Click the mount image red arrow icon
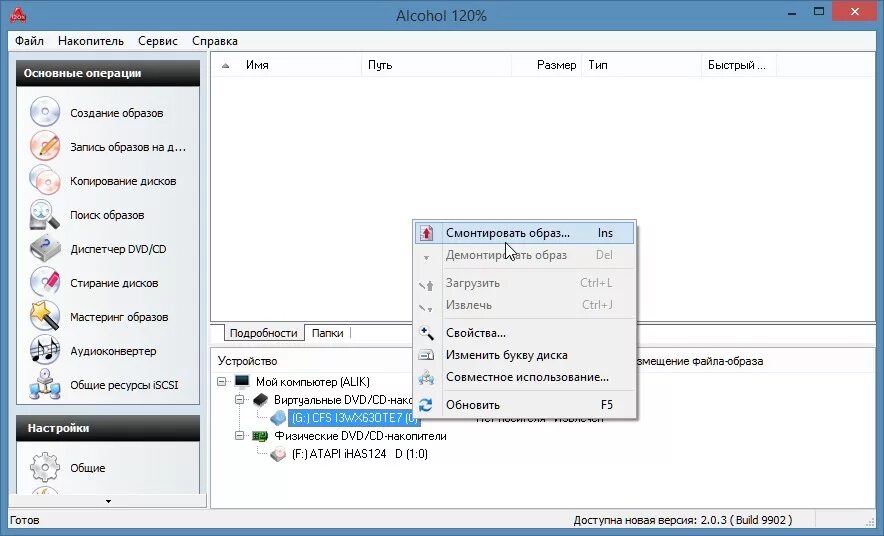Screen dimensions: 884x536 [x=427, y=233]
